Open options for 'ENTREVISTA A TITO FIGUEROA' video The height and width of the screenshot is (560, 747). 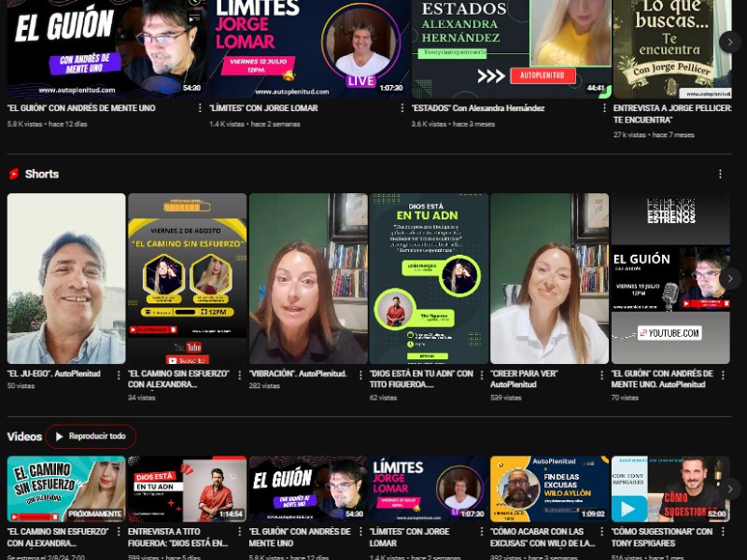coord(240,532)
